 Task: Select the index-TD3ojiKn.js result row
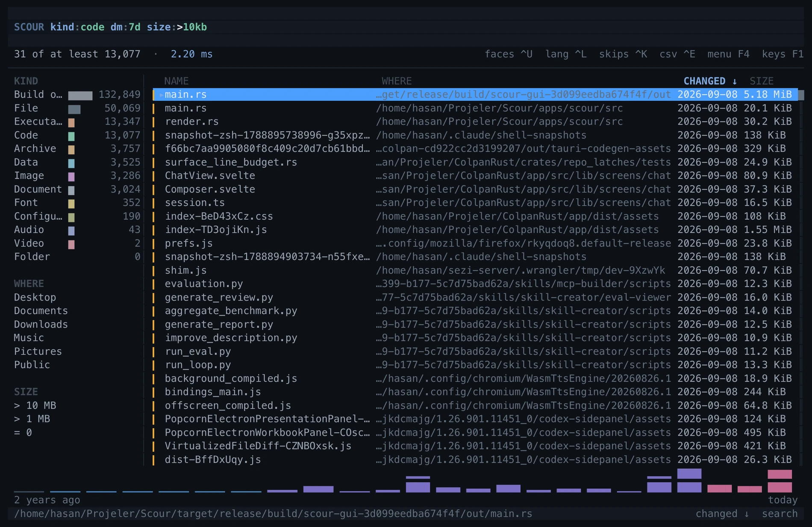[475, 230]
